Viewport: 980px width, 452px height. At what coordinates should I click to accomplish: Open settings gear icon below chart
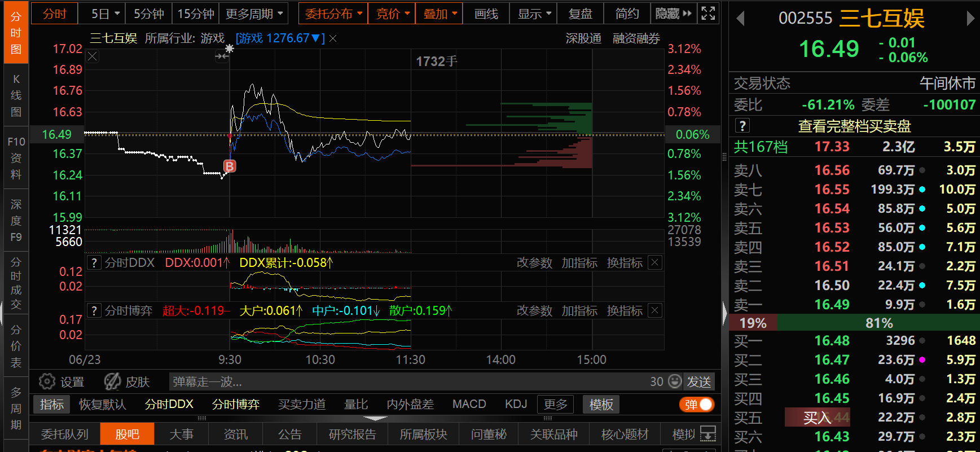47,381
